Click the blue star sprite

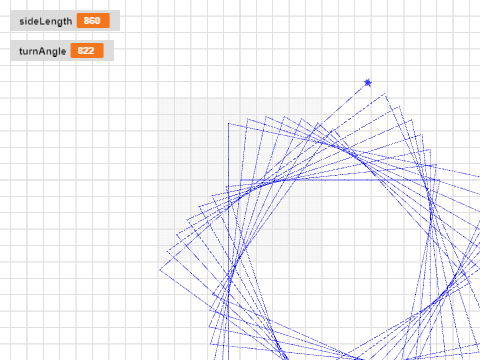point(368,82)
